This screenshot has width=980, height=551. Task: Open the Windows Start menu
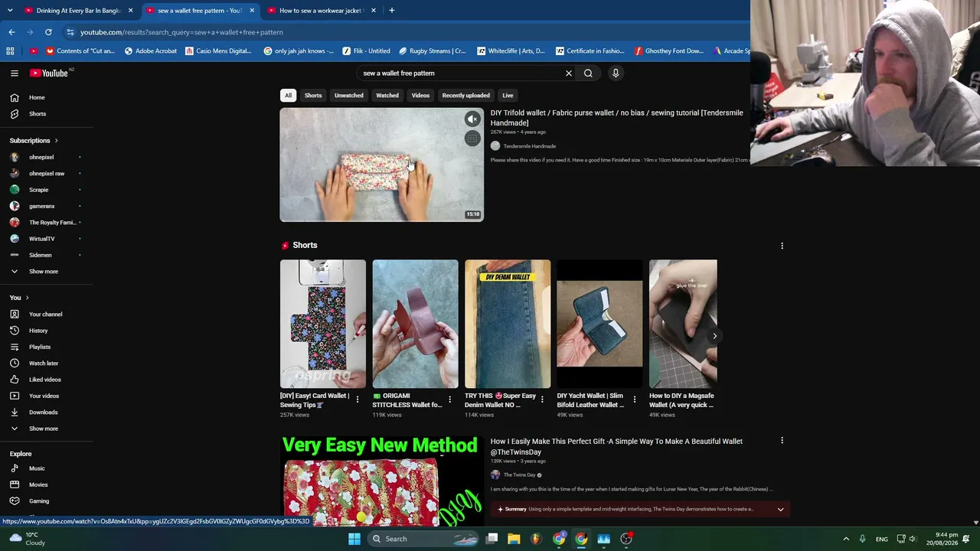[x=354, y=539]
